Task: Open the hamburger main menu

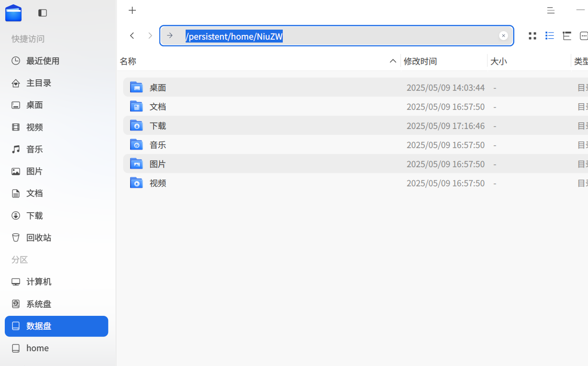Action: (551, 11)
